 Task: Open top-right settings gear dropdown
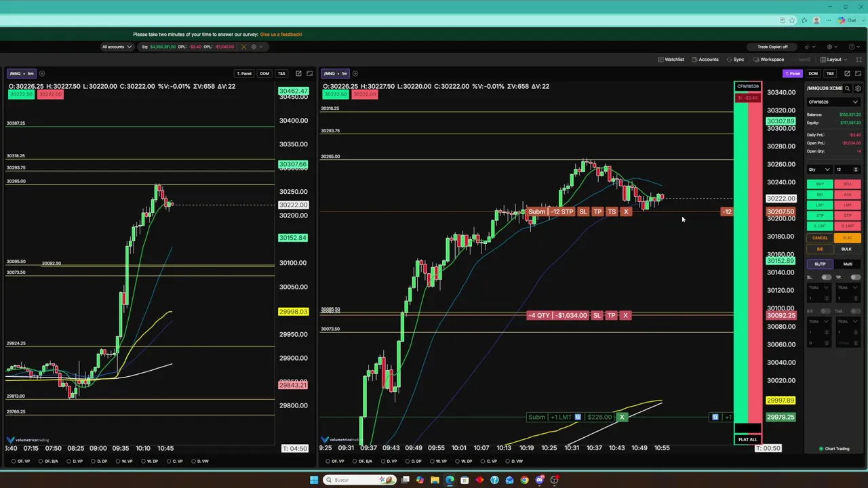[832, 47]
